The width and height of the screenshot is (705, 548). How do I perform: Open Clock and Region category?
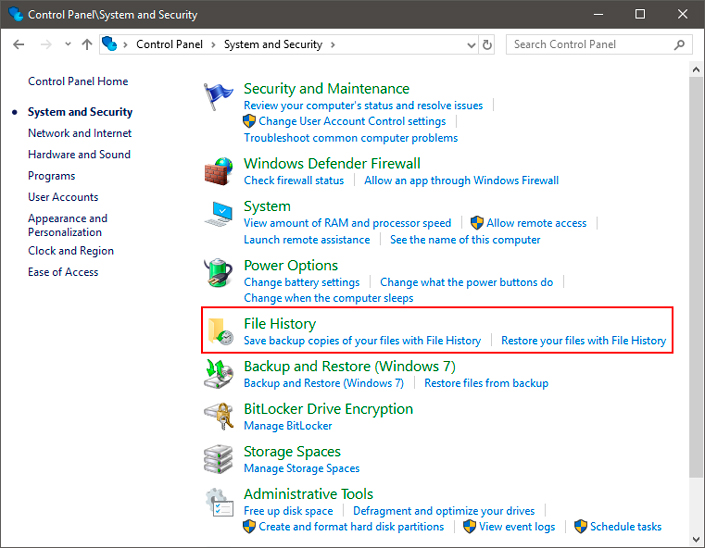pyautogui.click(x=71, y=251)
